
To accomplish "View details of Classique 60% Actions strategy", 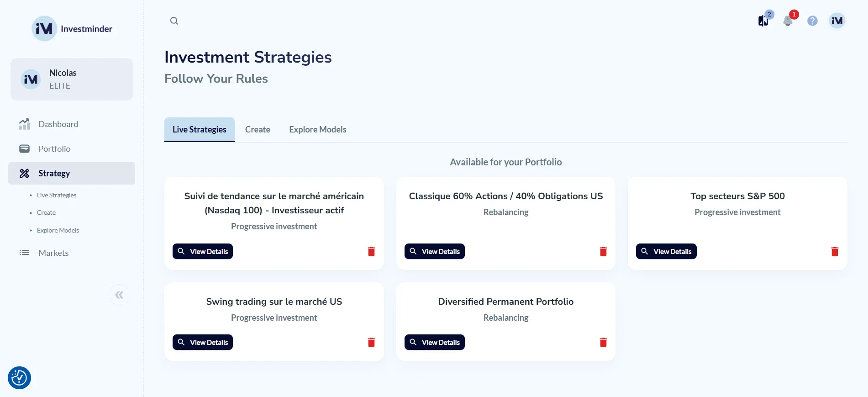I will (434, 251).
